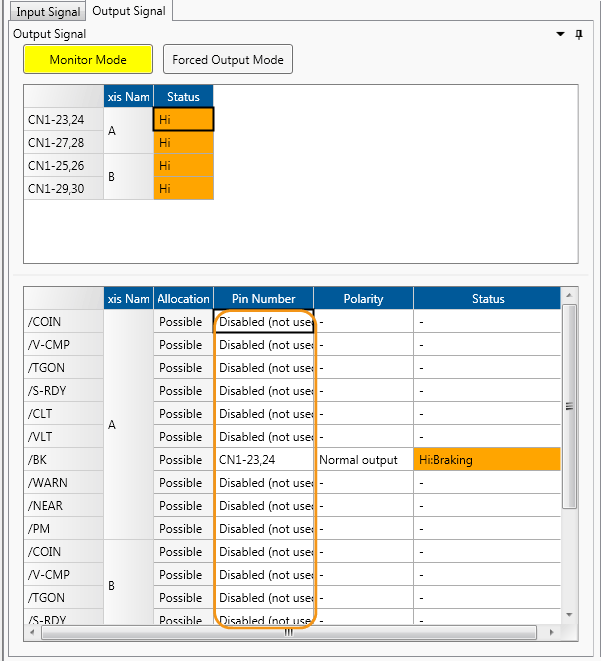Screen dimensions: 601x661
Task: Click the horizontal scrollbar thumb
Action: (290, 632)
